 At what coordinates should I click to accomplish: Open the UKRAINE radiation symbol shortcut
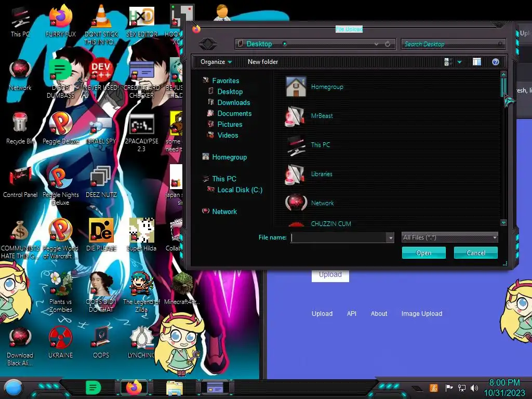60,342
